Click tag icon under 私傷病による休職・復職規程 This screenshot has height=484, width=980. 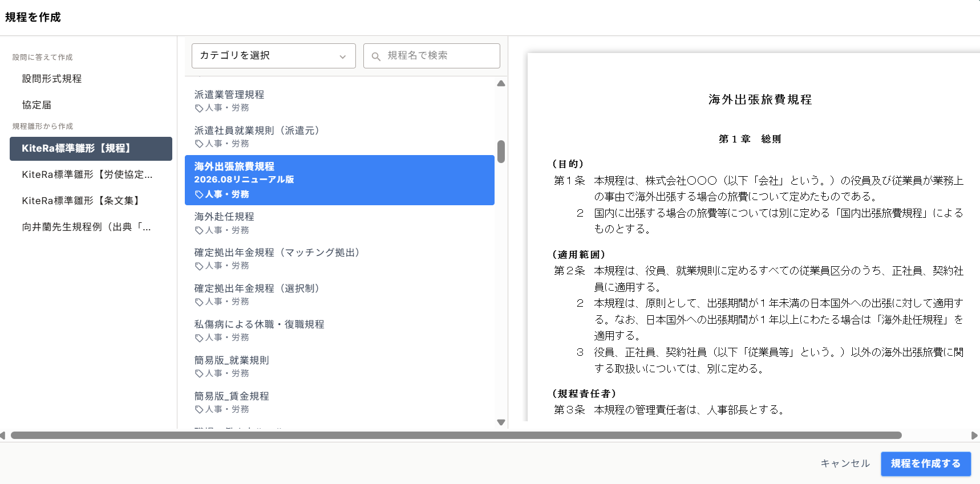199,338
